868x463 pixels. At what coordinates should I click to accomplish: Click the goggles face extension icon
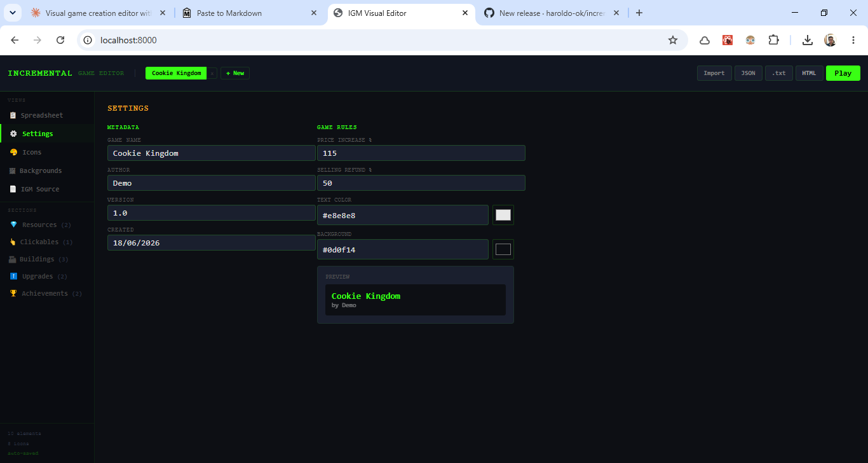(x=750, y=40)
